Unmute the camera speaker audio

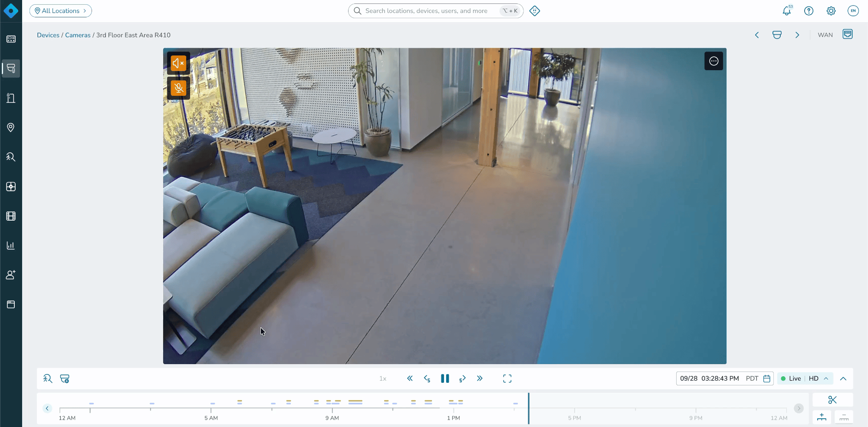(178, 63)
